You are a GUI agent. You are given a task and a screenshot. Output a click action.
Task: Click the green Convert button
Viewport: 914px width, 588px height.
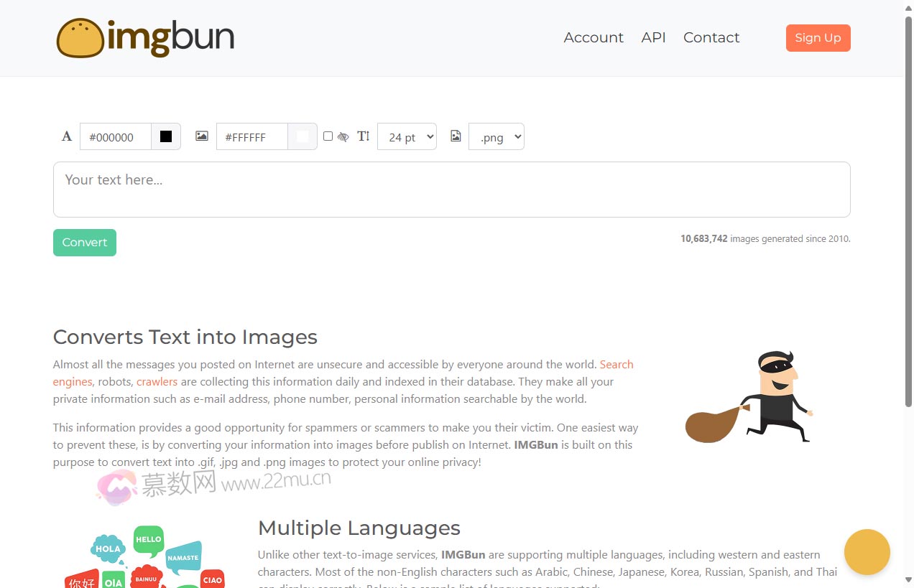pos(85,243)
